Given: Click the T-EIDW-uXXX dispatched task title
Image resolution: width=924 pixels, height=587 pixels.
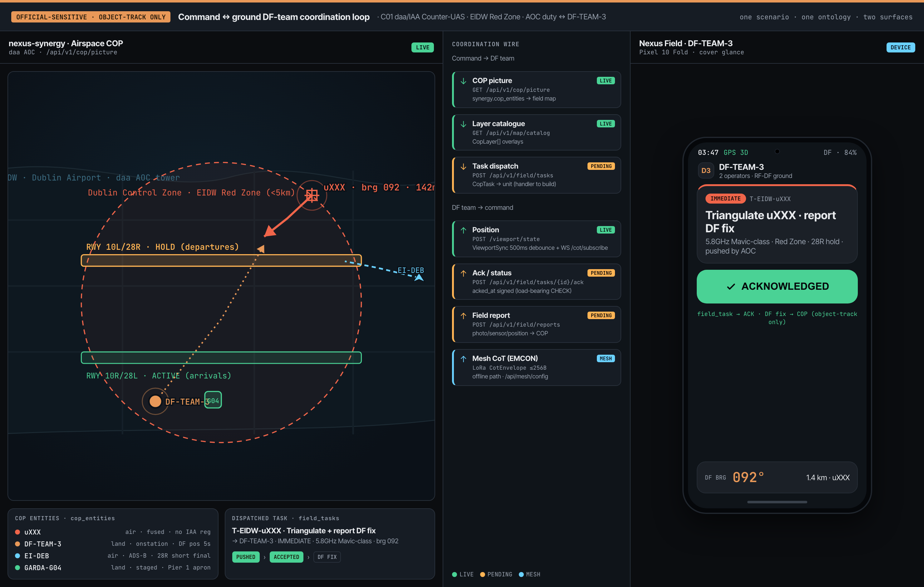Looking at the screenshot, I should pos(303,531).
